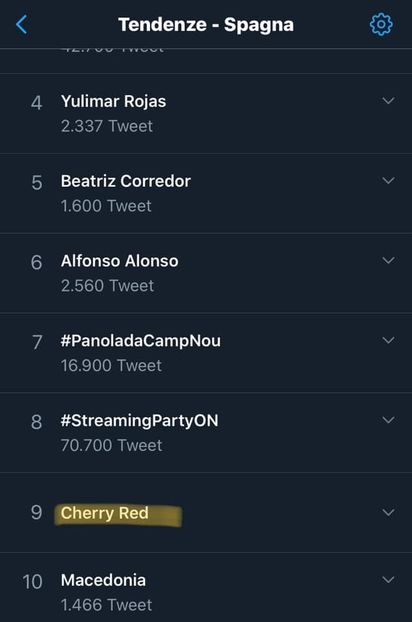This screenshot has height=622, width=412.
Task: Open chevron menu for Cherry Red
Action: (x=388, y=512)
